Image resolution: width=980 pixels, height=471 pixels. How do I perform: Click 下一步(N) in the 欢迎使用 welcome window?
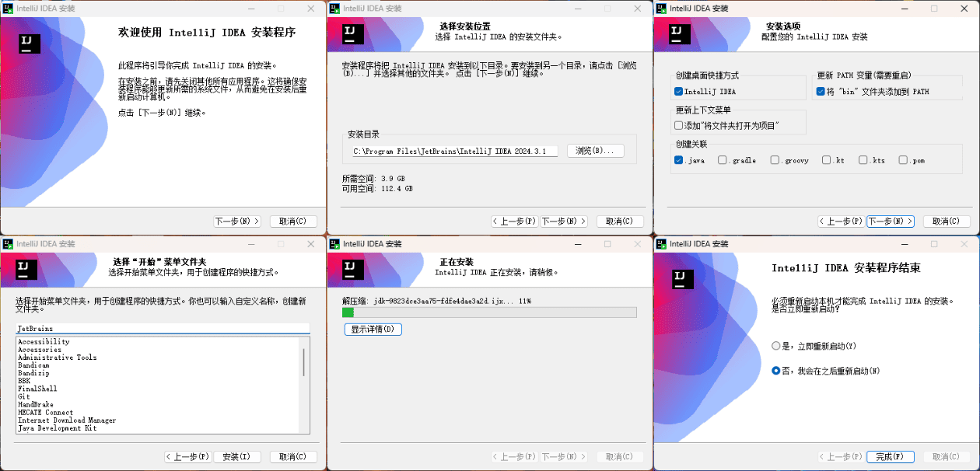click(x=237, y=222)
